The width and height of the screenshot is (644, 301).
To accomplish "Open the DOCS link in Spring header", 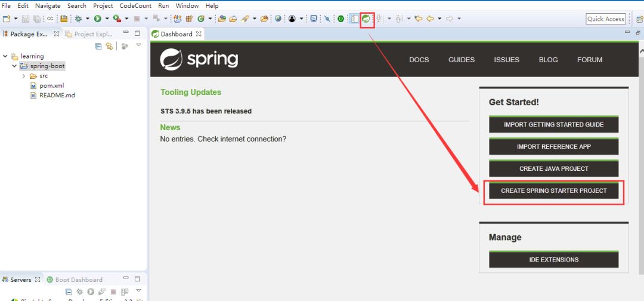I will [x=419, y=60].
